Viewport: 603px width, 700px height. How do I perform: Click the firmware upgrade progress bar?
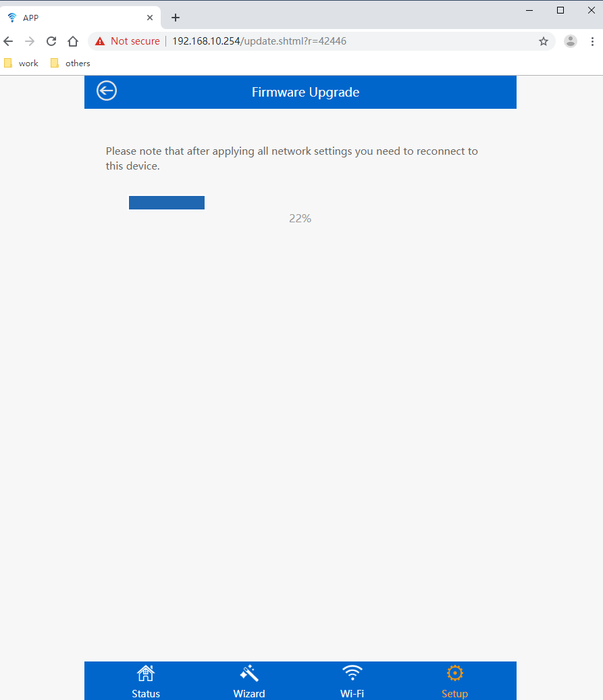point(167,203)
